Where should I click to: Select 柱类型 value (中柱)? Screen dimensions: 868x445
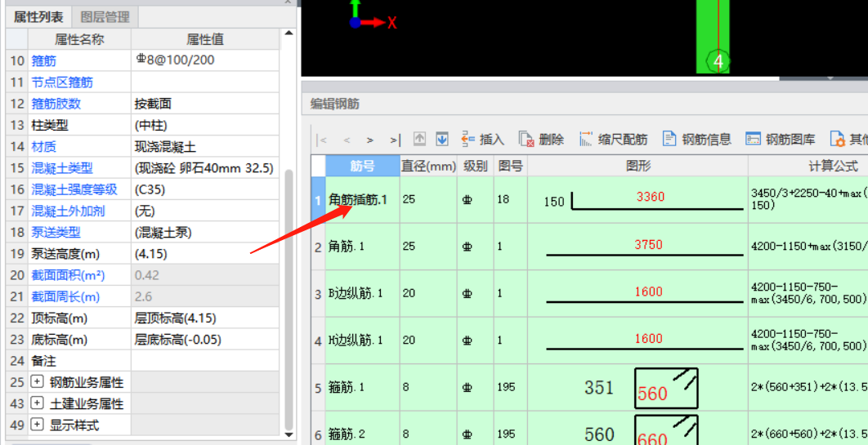tap(205, 125)
